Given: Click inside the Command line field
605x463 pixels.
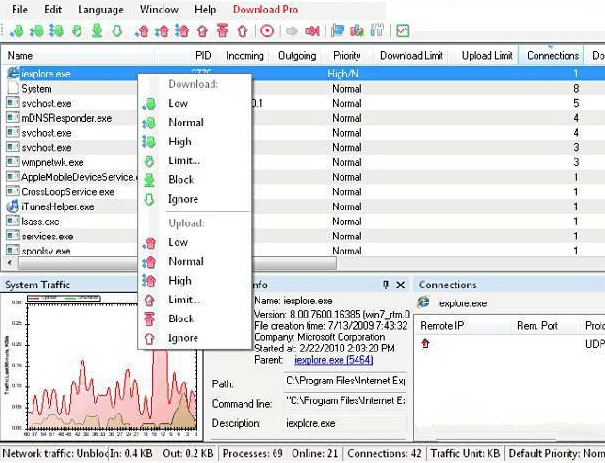Looking at the screenshot, I should click(345, 401).
